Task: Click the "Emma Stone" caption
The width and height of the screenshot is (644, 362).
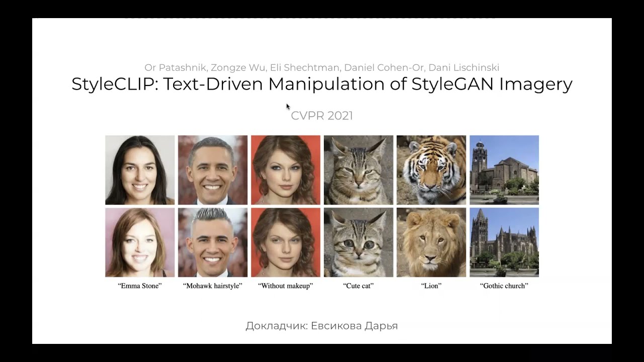Action: point(140,286)
